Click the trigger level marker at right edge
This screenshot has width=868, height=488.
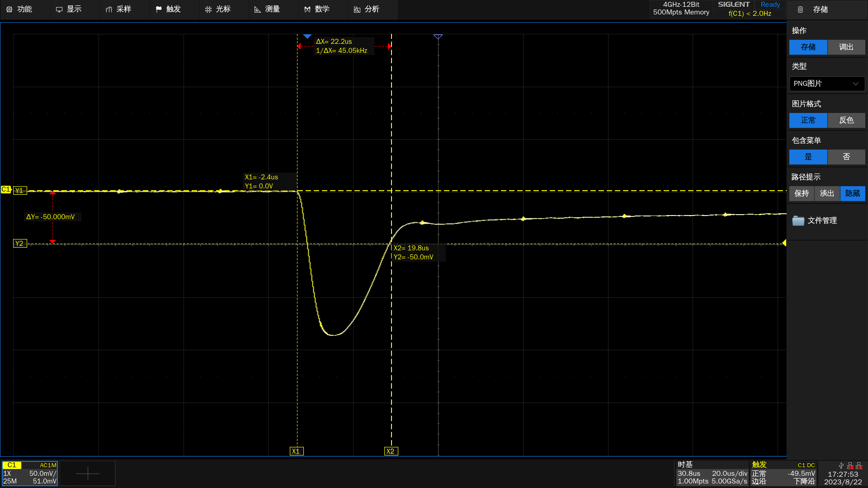pyautogui.click(x=784, y=243)
